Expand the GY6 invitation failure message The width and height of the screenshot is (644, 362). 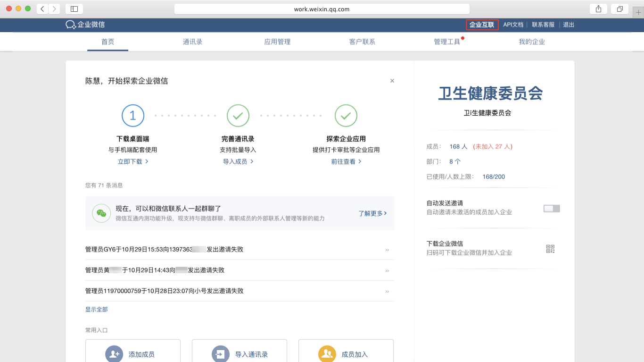pos(387,250)
